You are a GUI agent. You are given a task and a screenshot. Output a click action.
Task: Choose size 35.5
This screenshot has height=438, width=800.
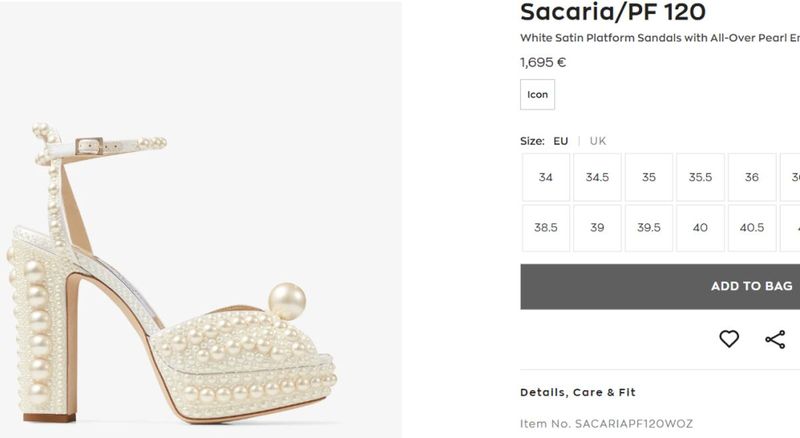700,177
